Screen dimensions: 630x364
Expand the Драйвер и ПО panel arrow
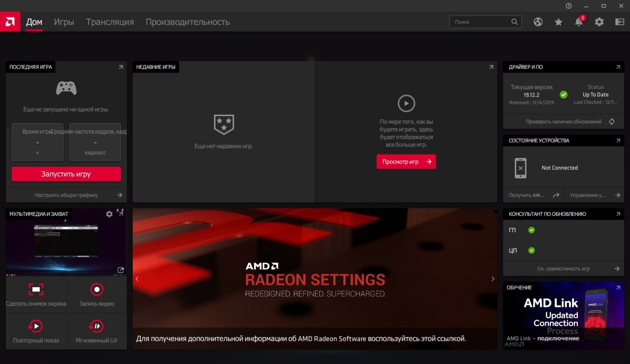pos(618,67)
